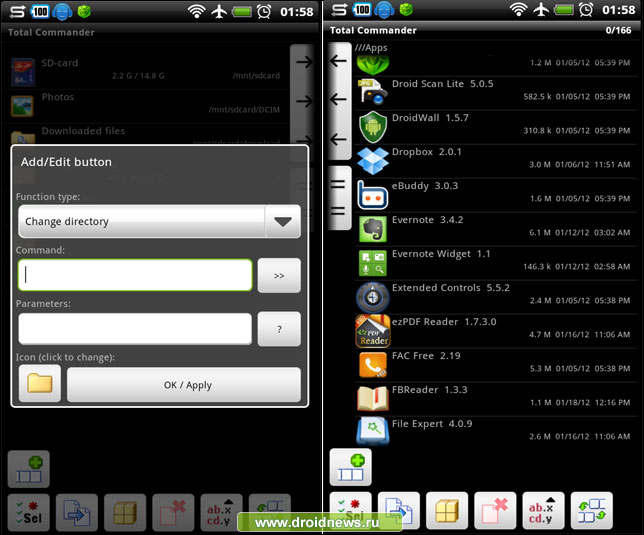Click the ? help button beside Parameters
644x535 pixels.
point(279,329)
